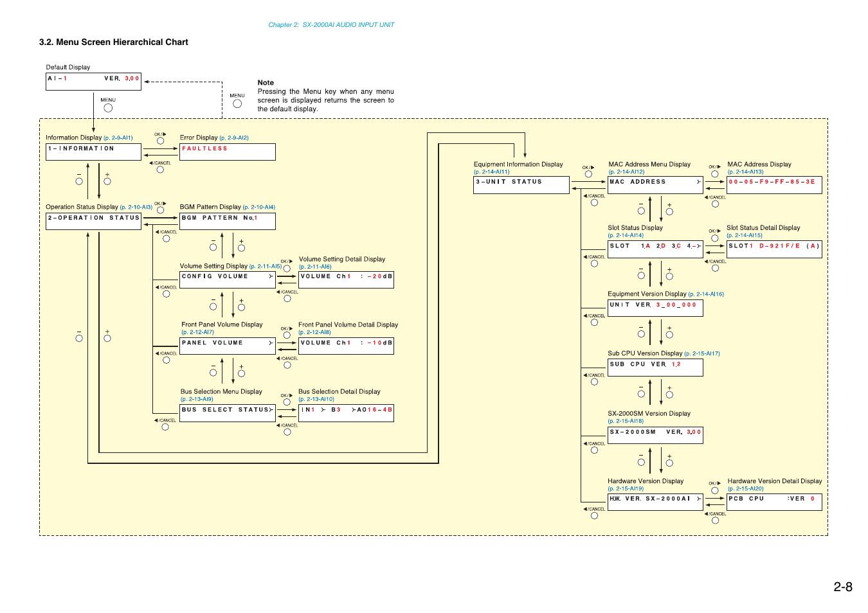Click the 'Note' heading text
868x613 pixels.
coord(266,83)
